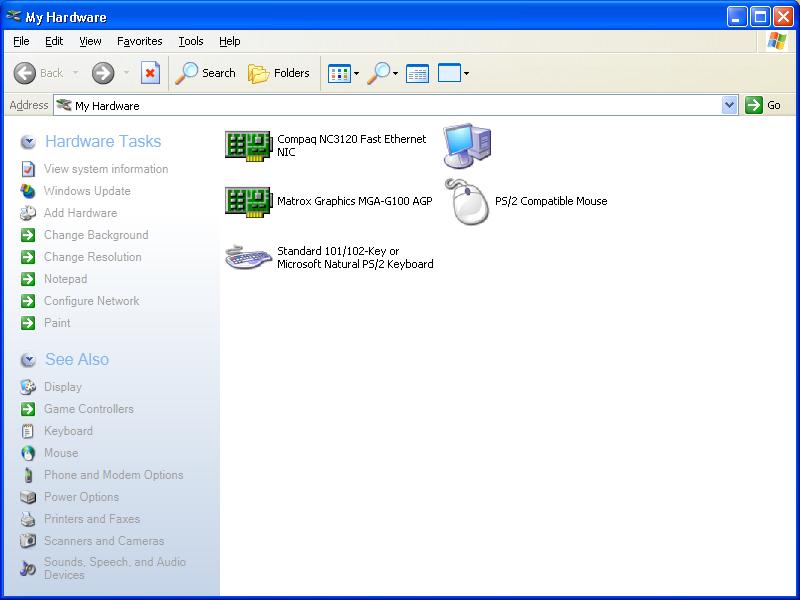The image size is (800, 600).
Task: Open the address bar dropdown arrow
Action: 729,105
